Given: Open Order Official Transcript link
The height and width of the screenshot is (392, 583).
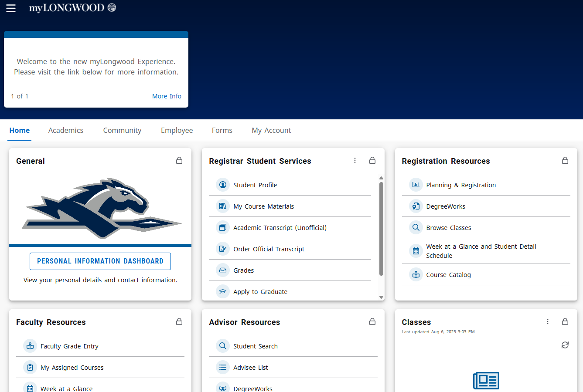Looking at the screenshot, I should click(269, 249).
